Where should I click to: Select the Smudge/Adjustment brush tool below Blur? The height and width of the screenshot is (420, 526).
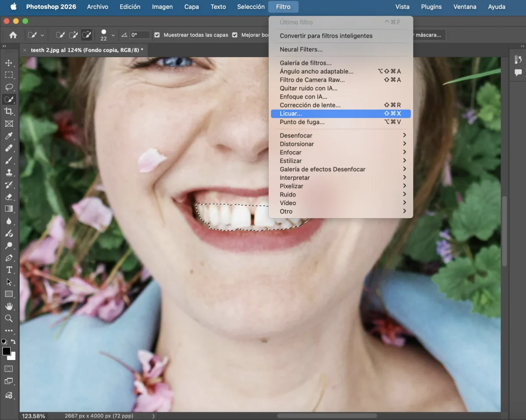(9, 234)
